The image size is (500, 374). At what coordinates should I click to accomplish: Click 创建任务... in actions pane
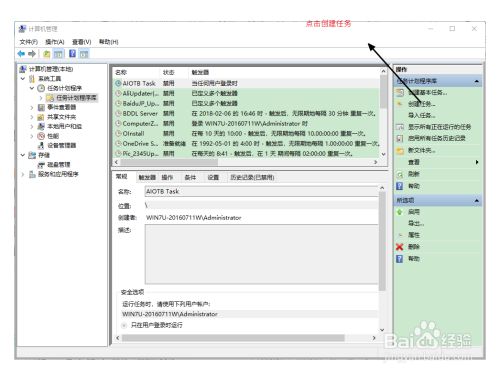tap(422, 104)
